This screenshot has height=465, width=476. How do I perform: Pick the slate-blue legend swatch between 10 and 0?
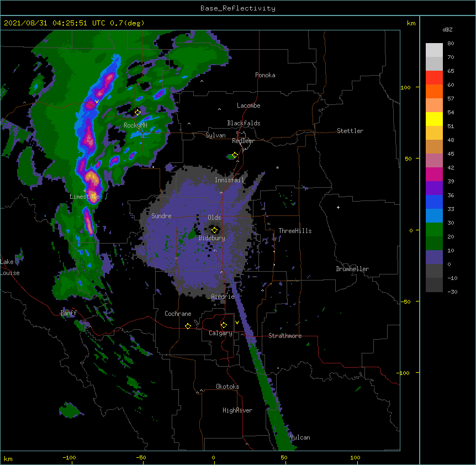[x=434, y=257]
